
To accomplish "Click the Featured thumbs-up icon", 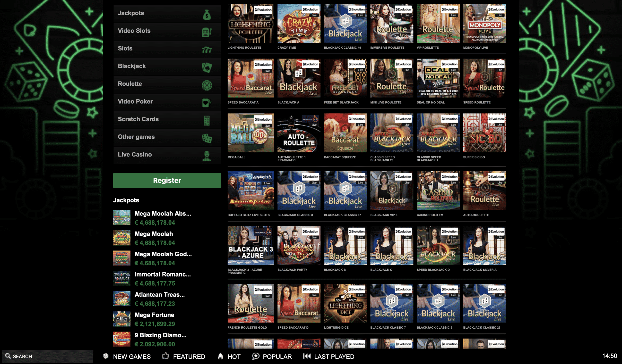I will point(166,356).
